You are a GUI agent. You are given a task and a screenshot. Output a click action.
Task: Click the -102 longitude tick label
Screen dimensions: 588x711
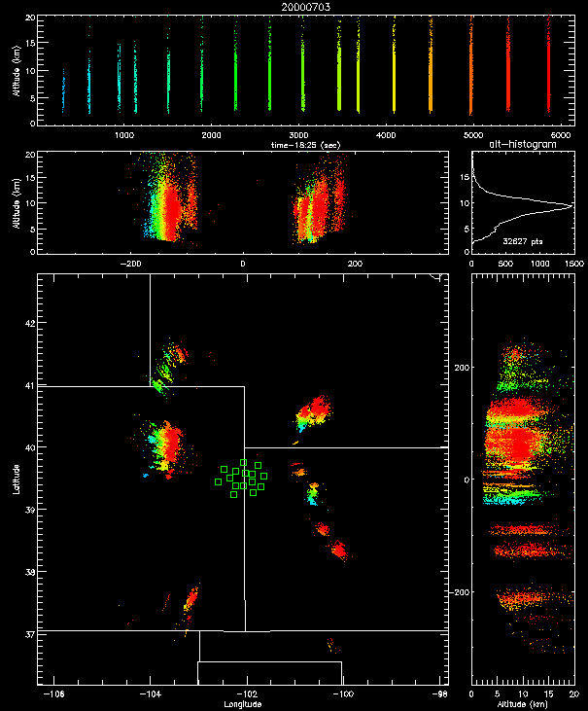(x=247, y=694)
